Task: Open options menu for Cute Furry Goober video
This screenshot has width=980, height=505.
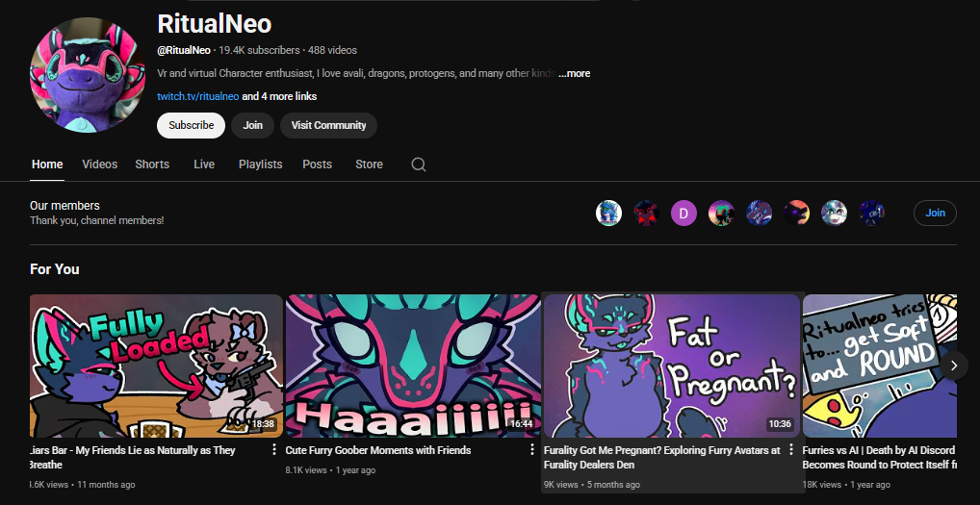Action: tap(532, 450)
